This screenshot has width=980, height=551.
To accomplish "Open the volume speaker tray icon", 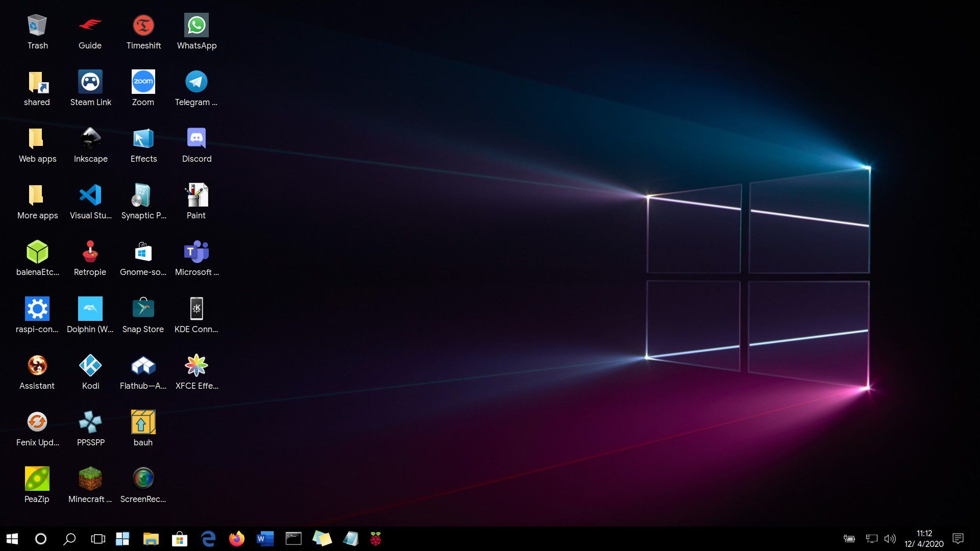I will click(890, 539).
